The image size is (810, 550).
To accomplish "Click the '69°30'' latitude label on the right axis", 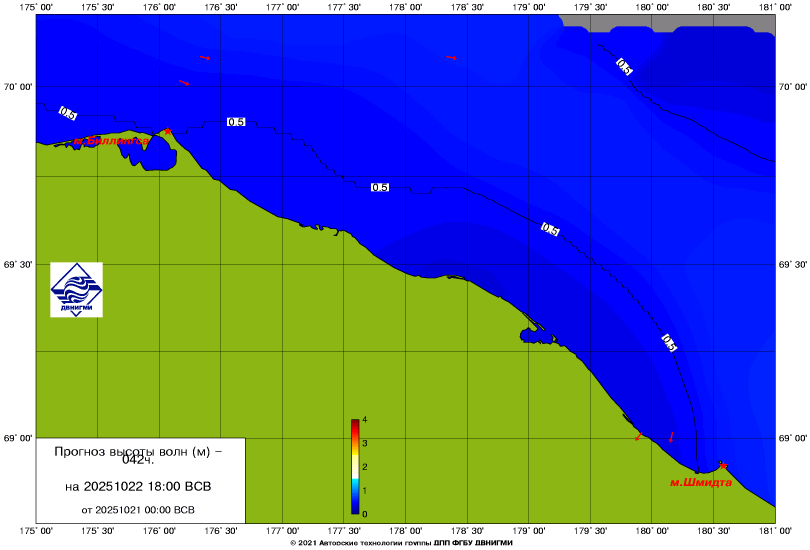I will [792, 265].
